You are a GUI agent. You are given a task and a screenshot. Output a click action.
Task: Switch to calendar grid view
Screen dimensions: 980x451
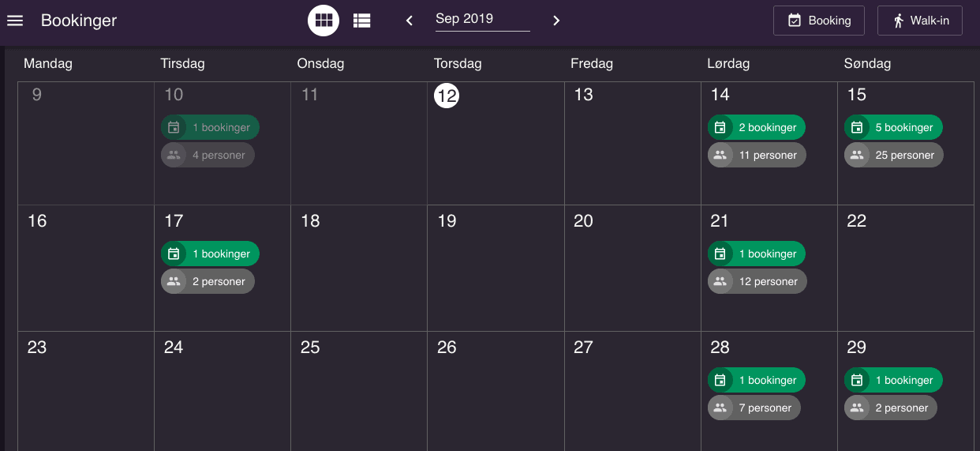point(324,21)
